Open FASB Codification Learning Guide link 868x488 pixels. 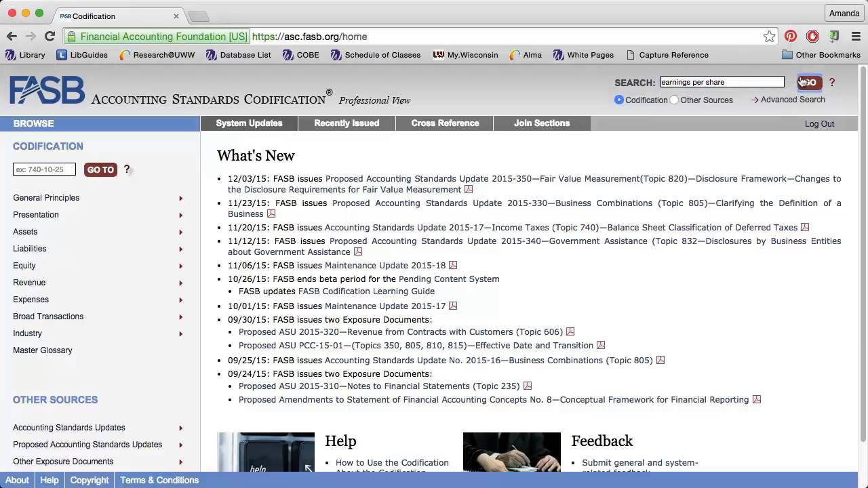tap(366, 291)
